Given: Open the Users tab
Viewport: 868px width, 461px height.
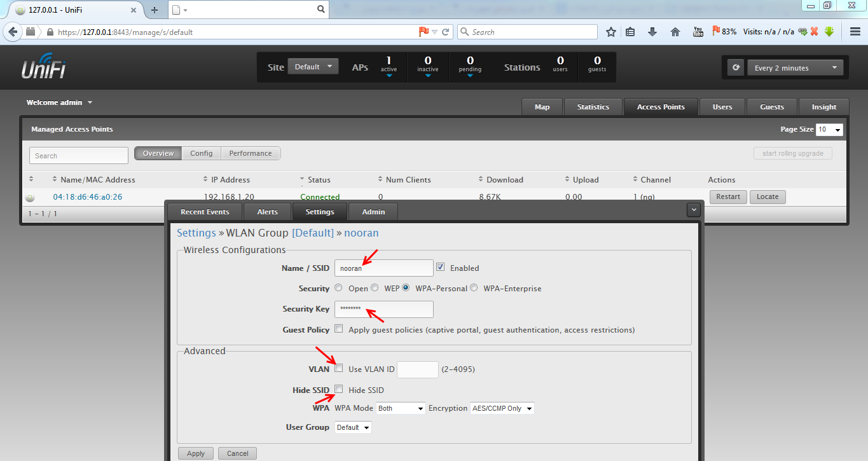Looking at the screenshot, I should (722, 107).
